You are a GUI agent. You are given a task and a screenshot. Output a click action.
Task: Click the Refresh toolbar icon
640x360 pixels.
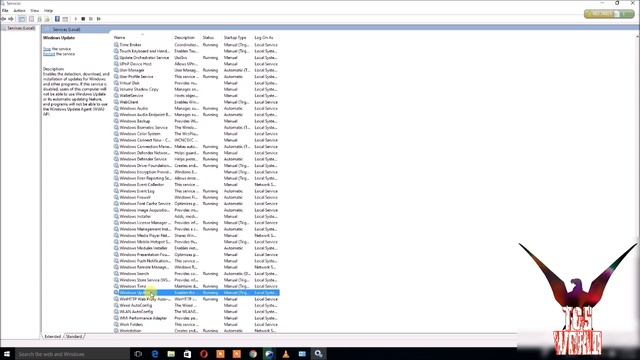coord(39,19)
